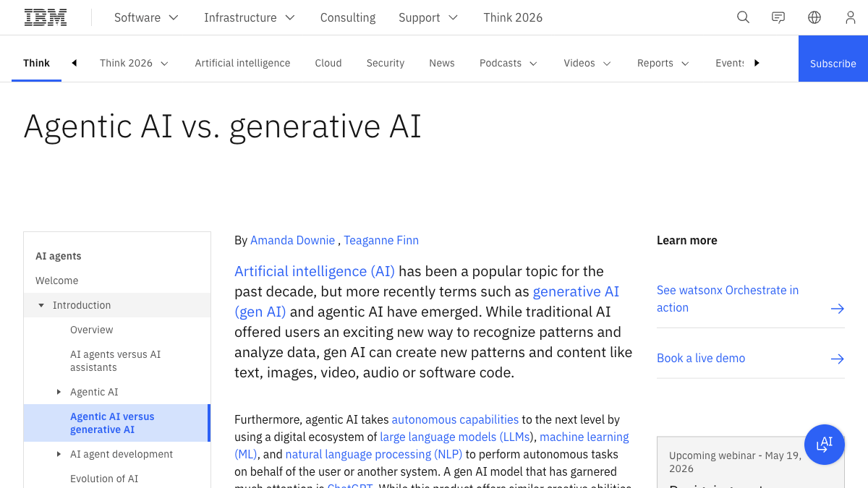Select Overview in the sidebar

(91, 330)
